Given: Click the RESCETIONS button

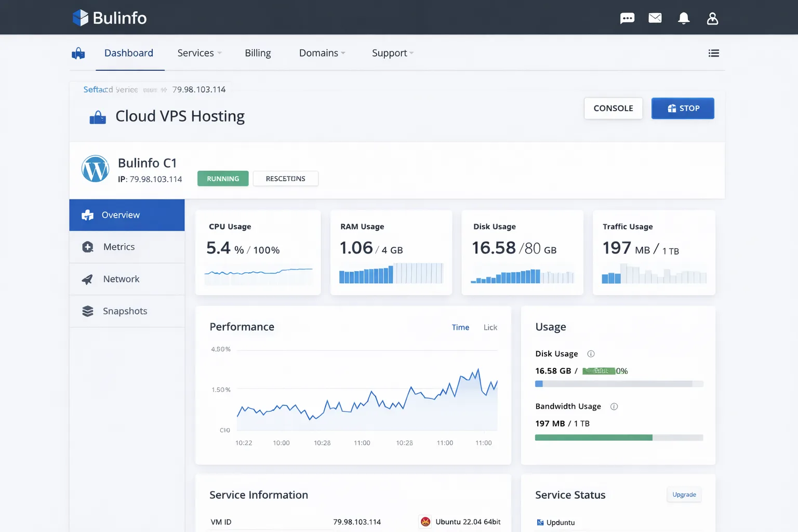Looking at the screenshot, I should (x=285, y=179).
